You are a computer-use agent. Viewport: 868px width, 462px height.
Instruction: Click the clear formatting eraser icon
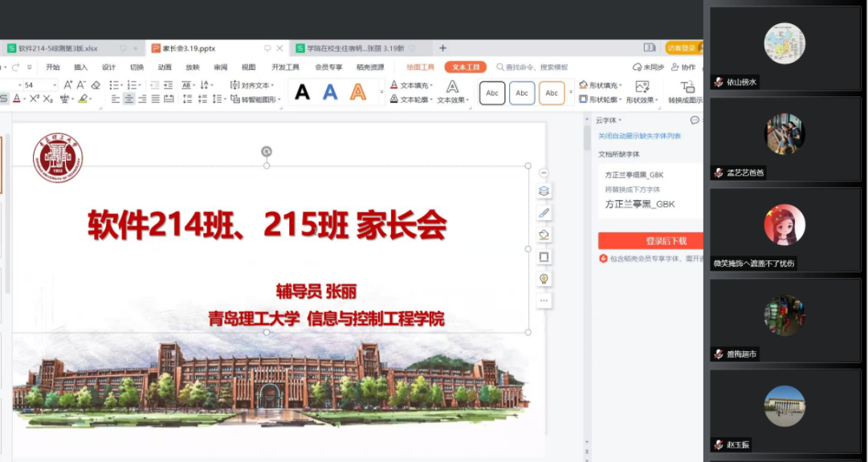[96, 84]
